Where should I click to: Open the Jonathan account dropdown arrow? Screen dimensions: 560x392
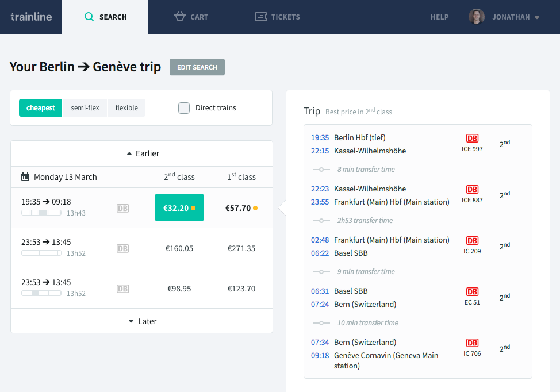pos(537,17)
